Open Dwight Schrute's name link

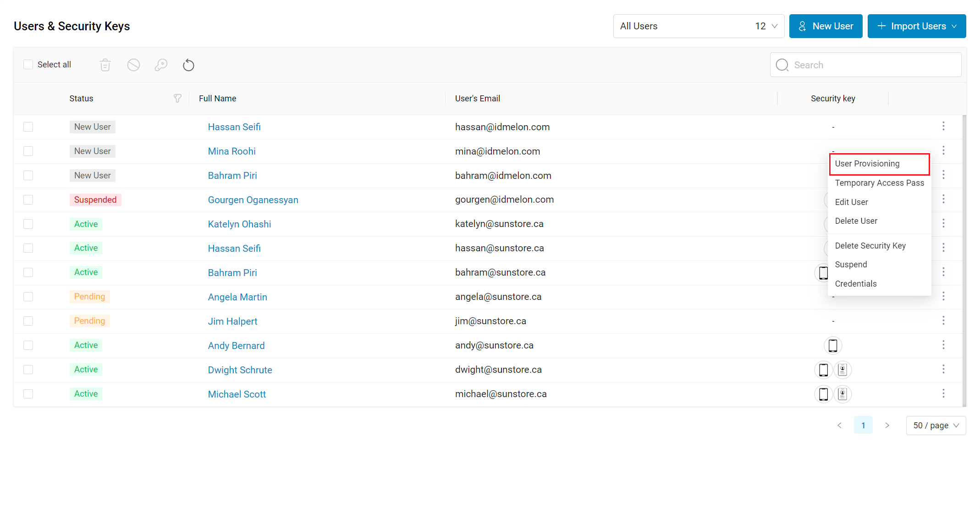tap(240, 370)
